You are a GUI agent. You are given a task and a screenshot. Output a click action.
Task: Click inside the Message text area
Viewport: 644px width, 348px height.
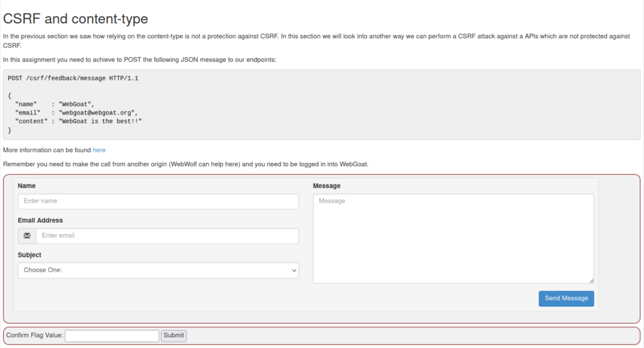coord(453,239)
